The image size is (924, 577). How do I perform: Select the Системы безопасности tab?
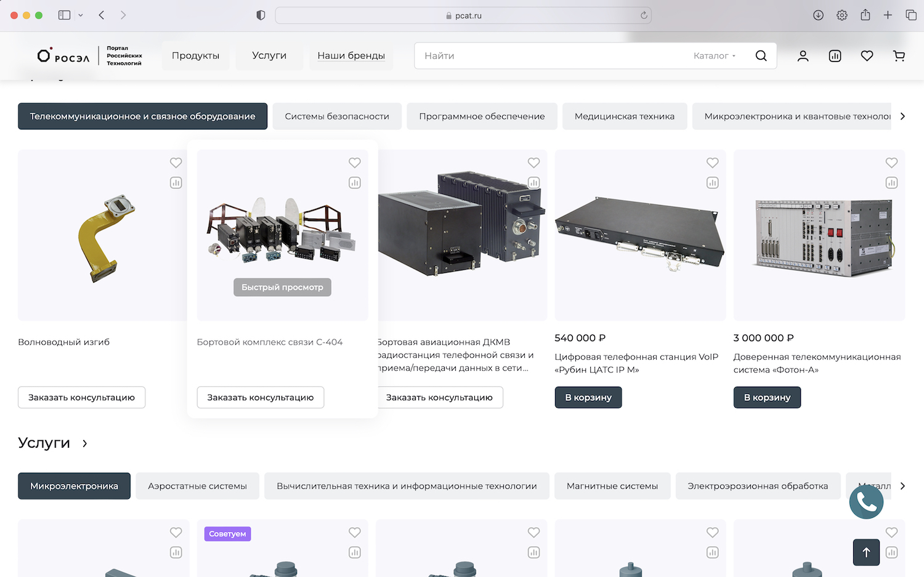337,116
